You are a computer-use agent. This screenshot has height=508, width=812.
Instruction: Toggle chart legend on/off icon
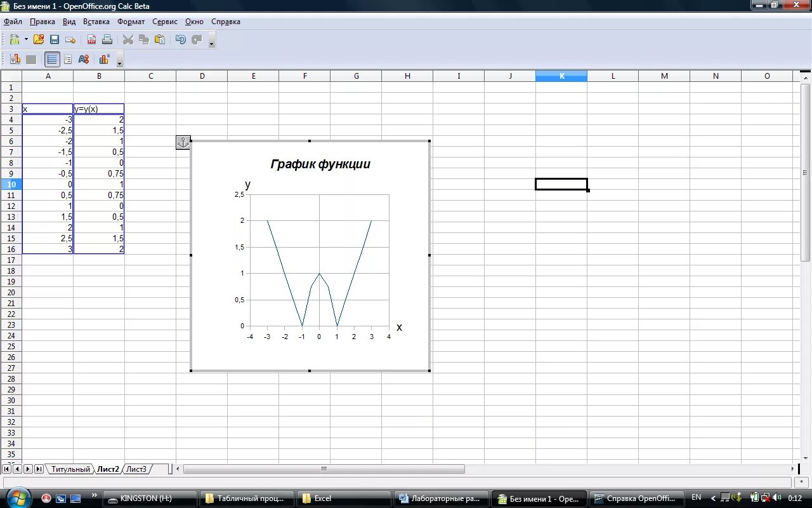tap(68, 59)
